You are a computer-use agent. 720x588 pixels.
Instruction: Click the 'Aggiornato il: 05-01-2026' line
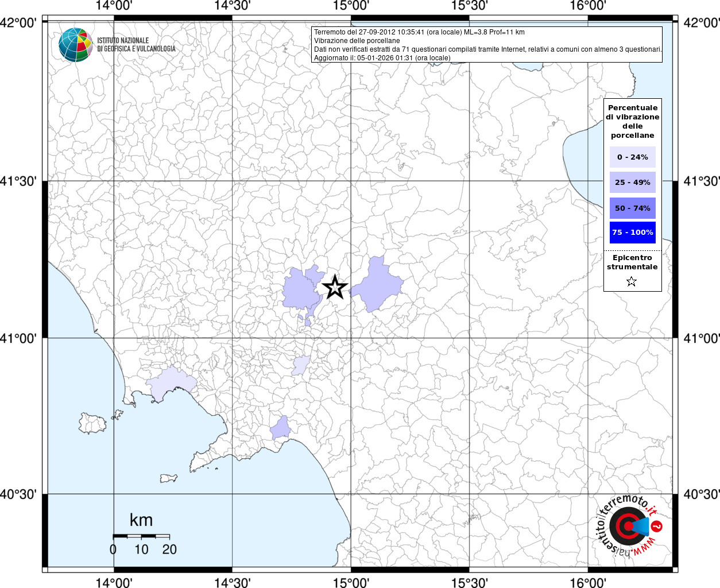pos(382,58)
